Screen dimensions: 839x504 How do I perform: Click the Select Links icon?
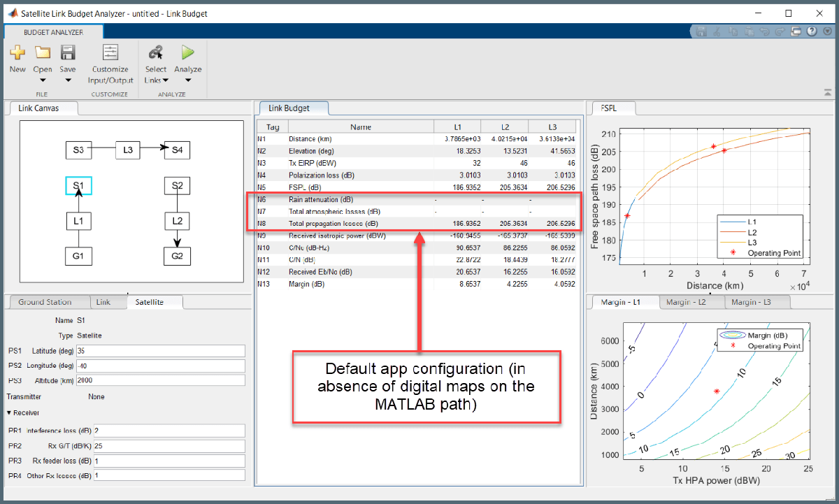(156, 52)
